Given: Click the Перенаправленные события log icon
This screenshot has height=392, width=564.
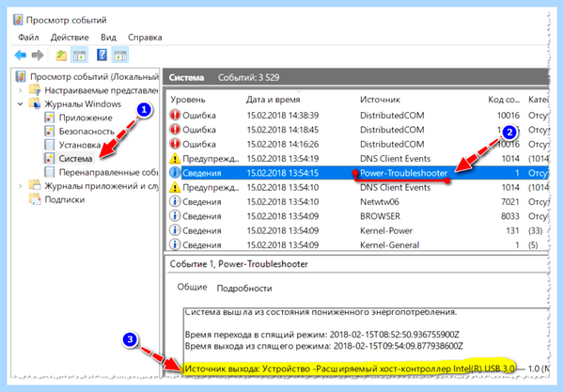Looking at the screenshot, I should point(49,172).
